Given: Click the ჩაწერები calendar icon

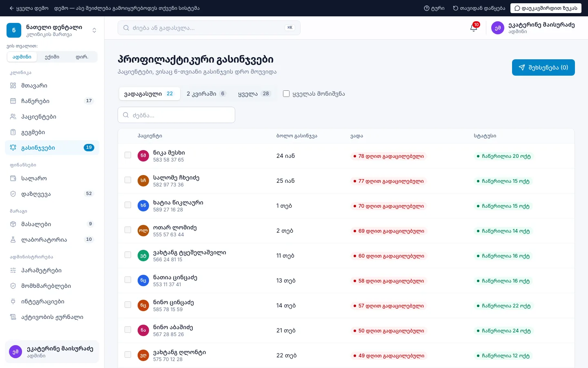Looking at the screenshot, I should click(13, 101).
